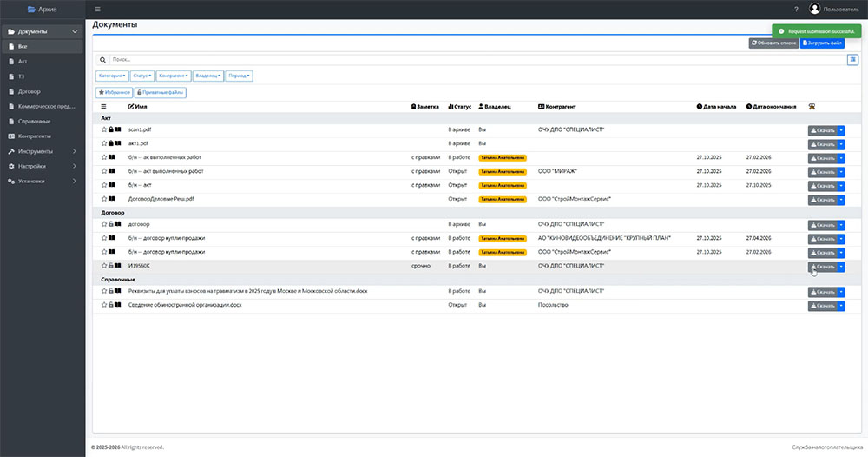
Task: Click the book icon for scan1.pdf
Action: pyautogui.click(x=117, y=129)
